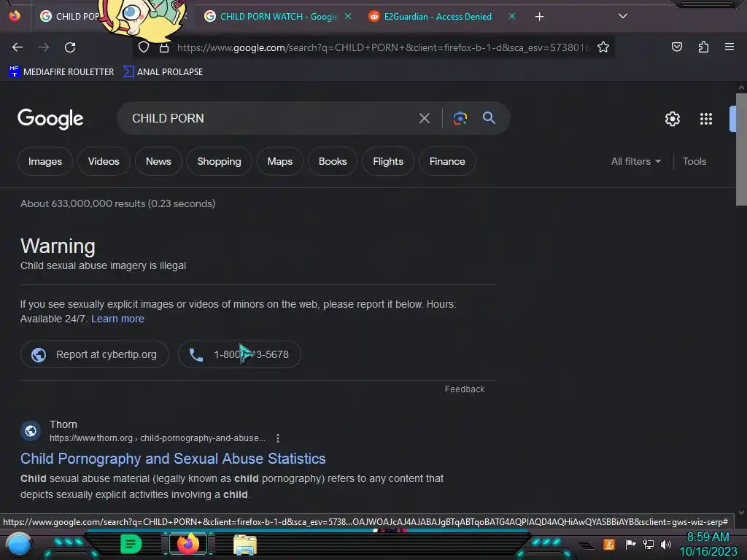This screenshot has height=560, width=747.
Task: Open the network tray icon
Action: (x=649, y=544)
